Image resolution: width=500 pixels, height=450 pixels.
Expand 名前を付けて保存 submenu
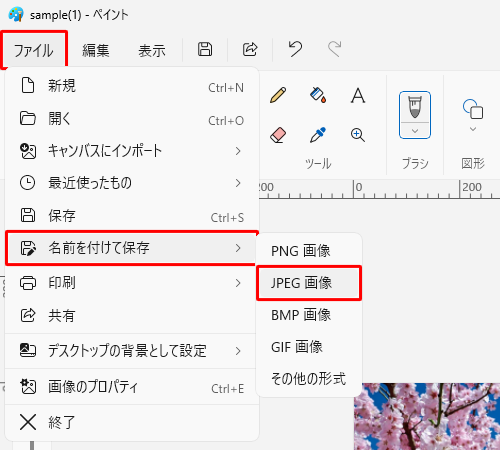(x=132, y=248)
